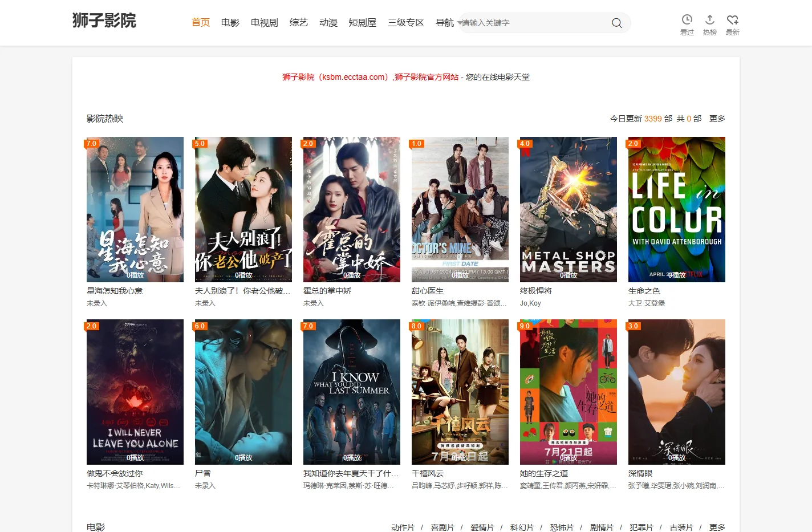Select the 电影 navigation tab

click(x=230, y=23)
